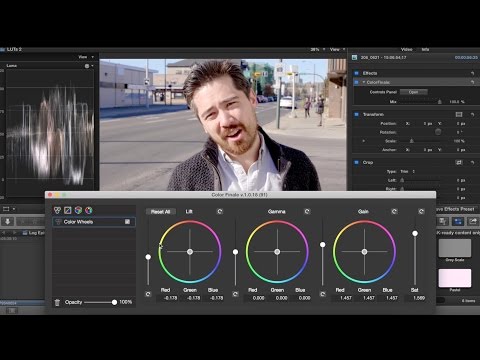Open the ColorFinale Controls Panel
The image size is (480, 360).
[413, 92]
